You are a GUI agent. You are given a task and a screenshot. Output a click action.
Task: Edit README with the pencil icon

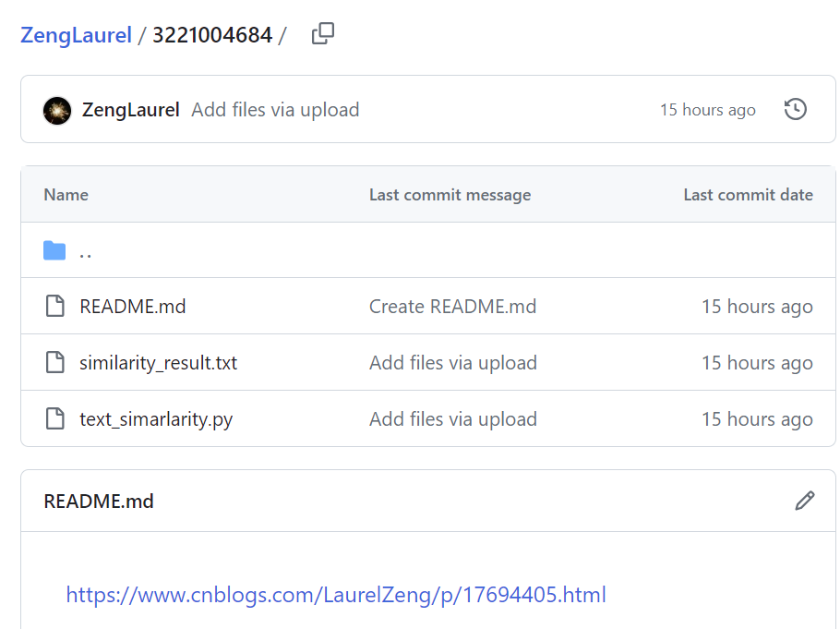(804, 501)
